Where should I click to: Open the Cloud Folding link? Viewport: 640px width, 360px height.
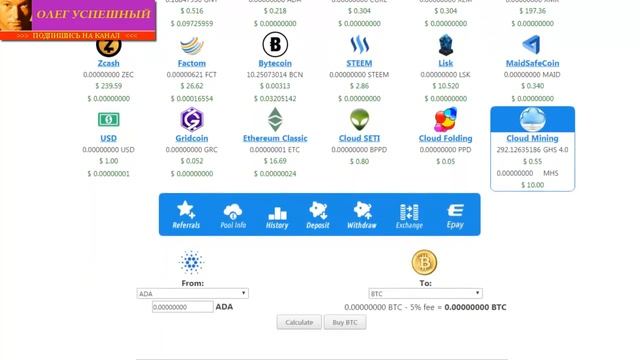(446, 138)
